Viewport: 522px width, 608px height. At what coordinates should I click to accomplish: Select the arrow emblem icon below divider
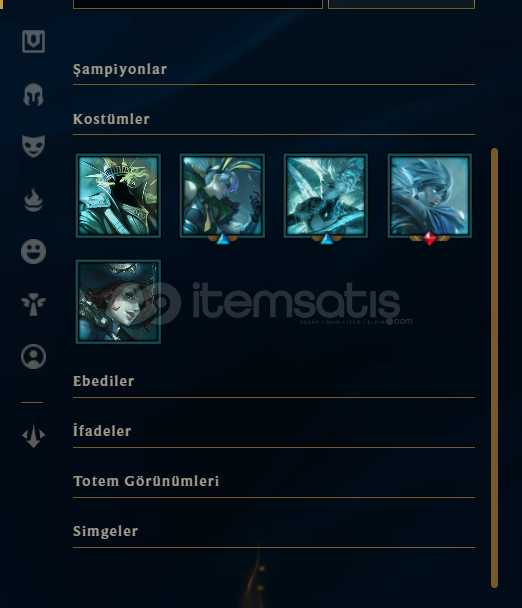click(x=33, y=436)
